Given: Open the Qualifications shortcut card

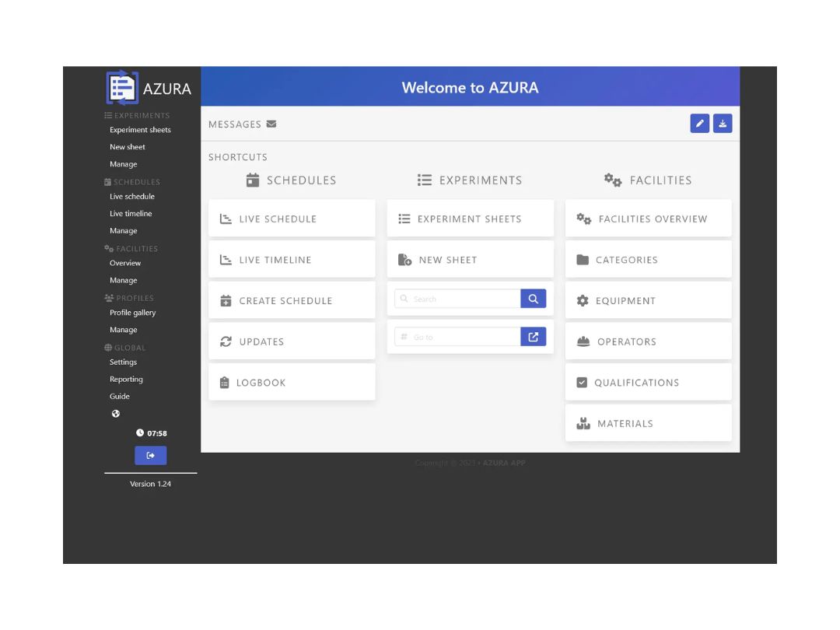Looking at the screenshot, I should [648, 382].
